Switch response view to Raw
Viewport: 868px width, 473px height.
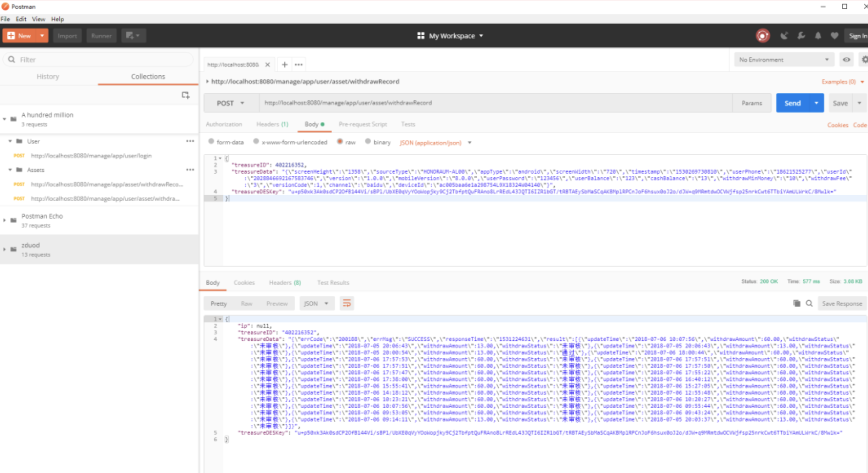tap(247, 304)
